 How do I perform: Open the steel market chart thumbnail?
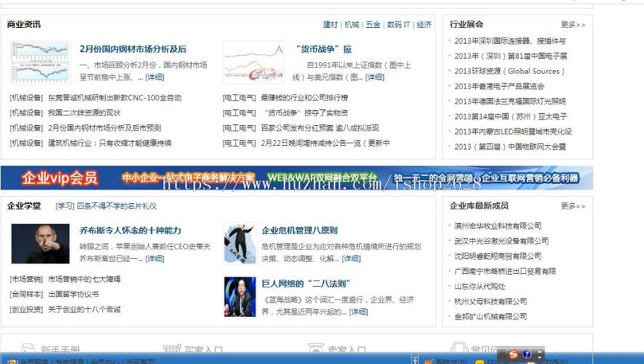(40, 62)
